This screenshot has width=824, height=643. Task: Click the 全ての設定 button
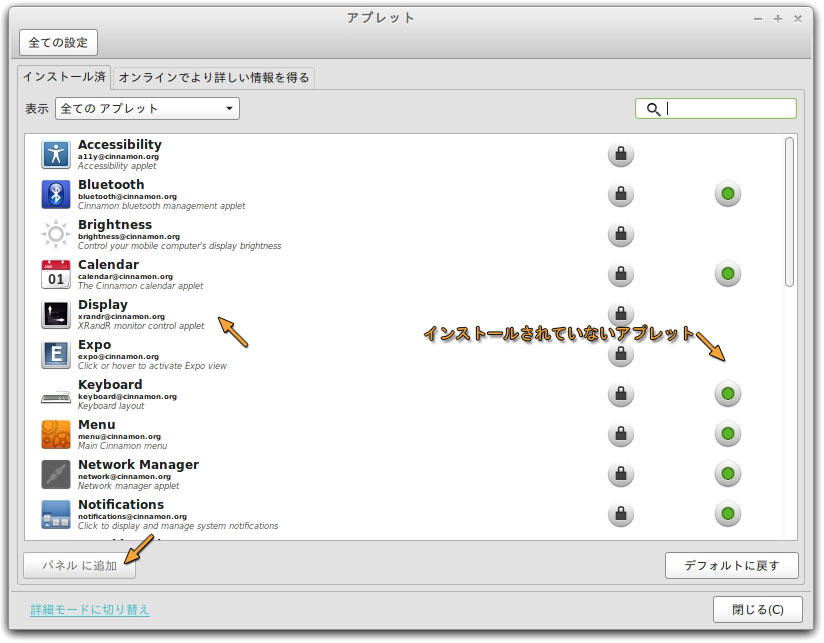(x=58, y=43)
